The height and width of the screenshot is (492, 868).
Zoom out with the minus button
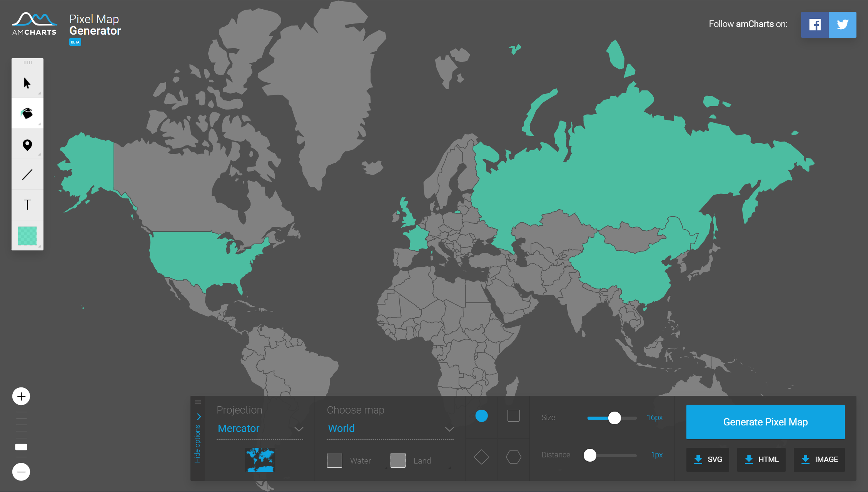pyautogui.click(x=21, y=472)
